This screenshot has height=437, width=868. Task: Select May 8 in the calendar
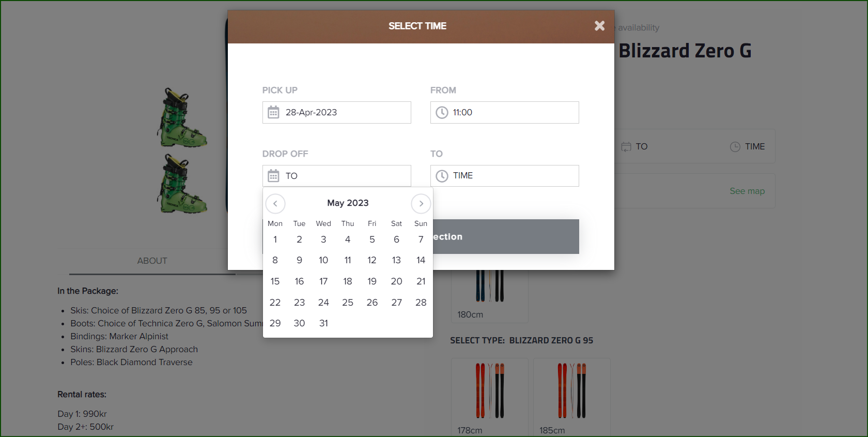coord(275,260)
